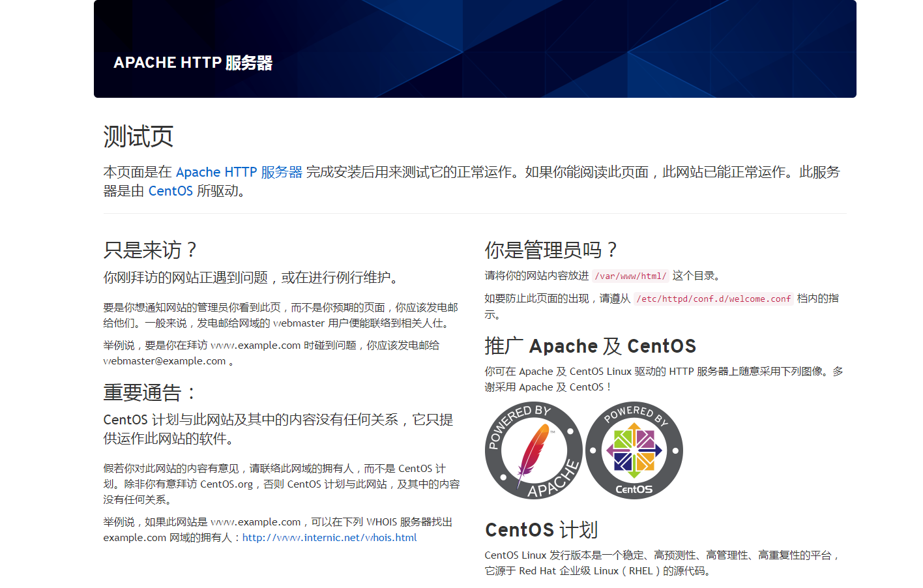This screenshot has width=923, height=588.
Task: Click the lead text CentOS 计划与此网站及其中的内容
Action: click(278, 429)
